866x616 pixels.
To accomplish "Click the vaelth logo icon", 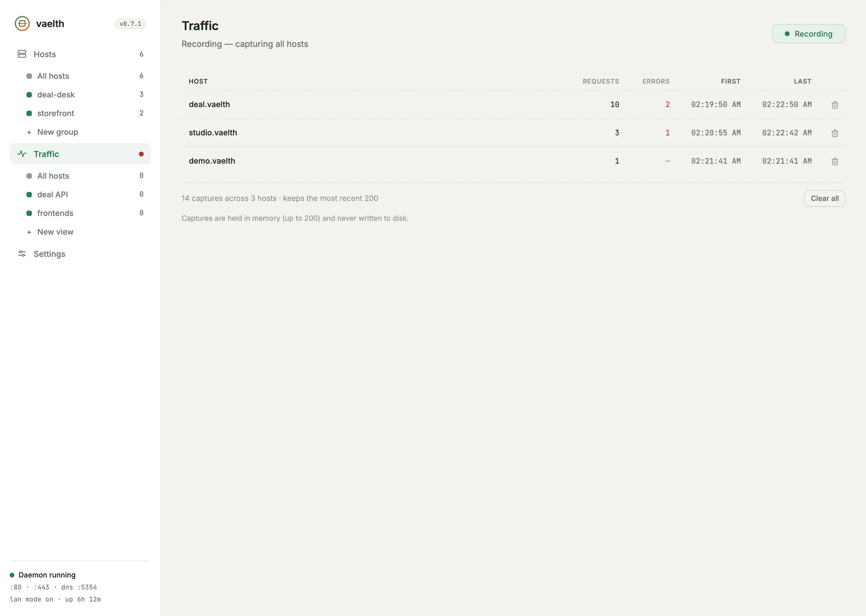I will (x=22, y=23).
